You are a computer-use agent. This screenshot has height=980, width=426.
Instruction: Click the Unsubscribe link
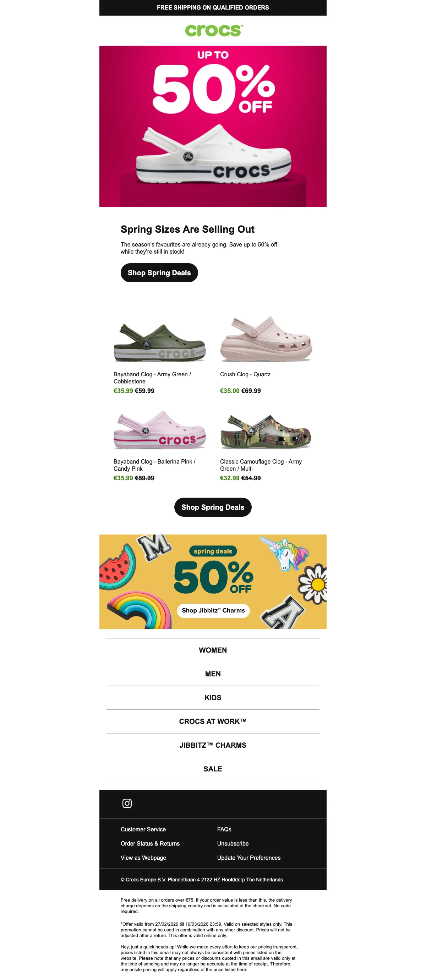point(233,843)
